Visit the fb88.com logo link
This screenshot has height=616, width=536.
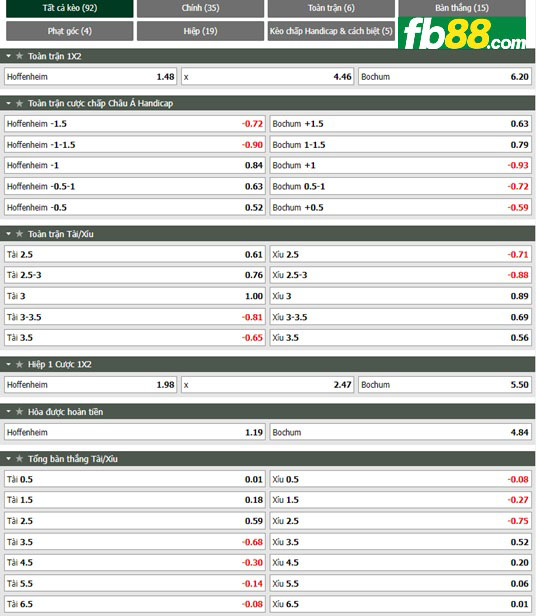462,34
